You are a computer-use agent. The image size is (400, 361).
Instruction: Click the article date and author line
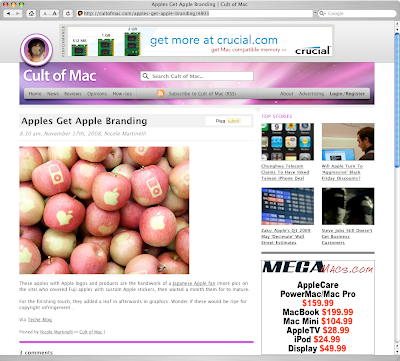[x=83, y=134]
